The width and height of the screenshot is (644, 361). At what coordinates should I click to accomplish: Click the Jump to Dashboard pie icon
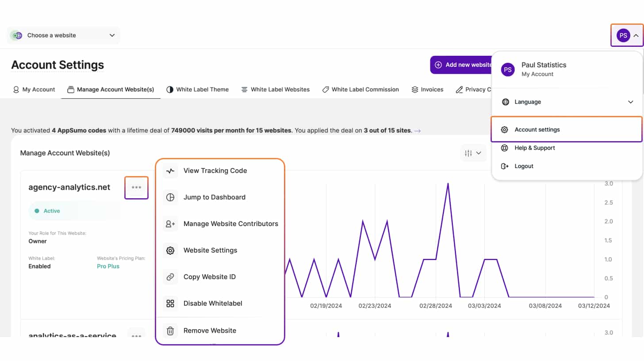(170, 197)
